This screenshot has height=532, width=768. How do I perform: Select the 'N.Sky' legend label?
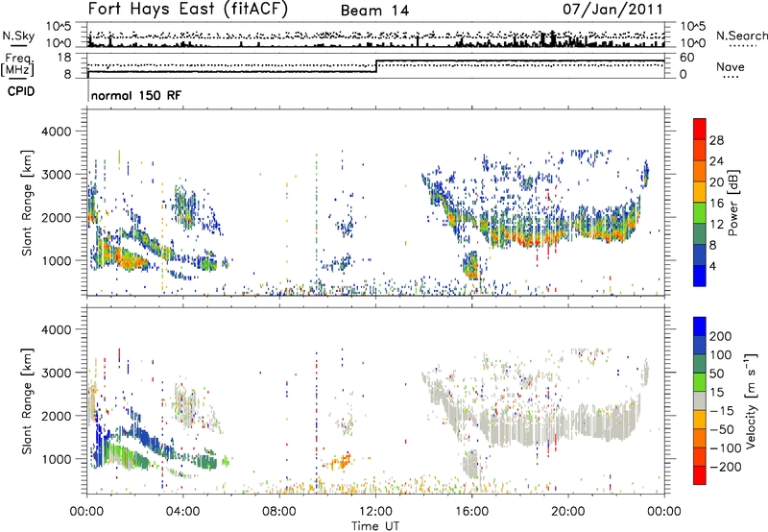point(18,36)
